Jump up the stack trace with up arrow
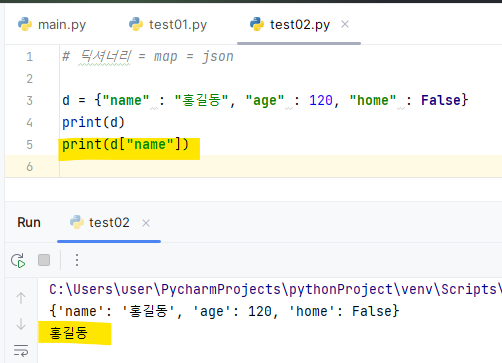Image resolution: width=502 pixels, height=363 pixels. point(21,298)
